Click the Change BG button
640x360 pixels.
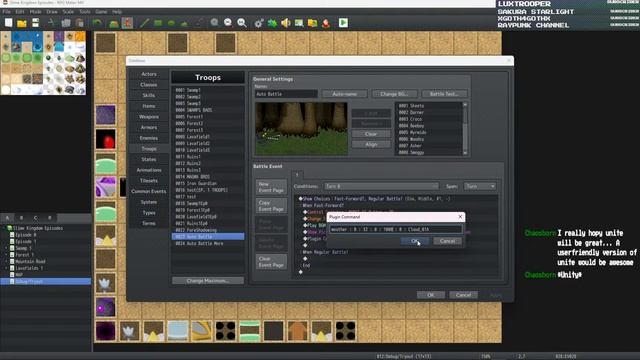pyautogui.click(x=394, y=94)
